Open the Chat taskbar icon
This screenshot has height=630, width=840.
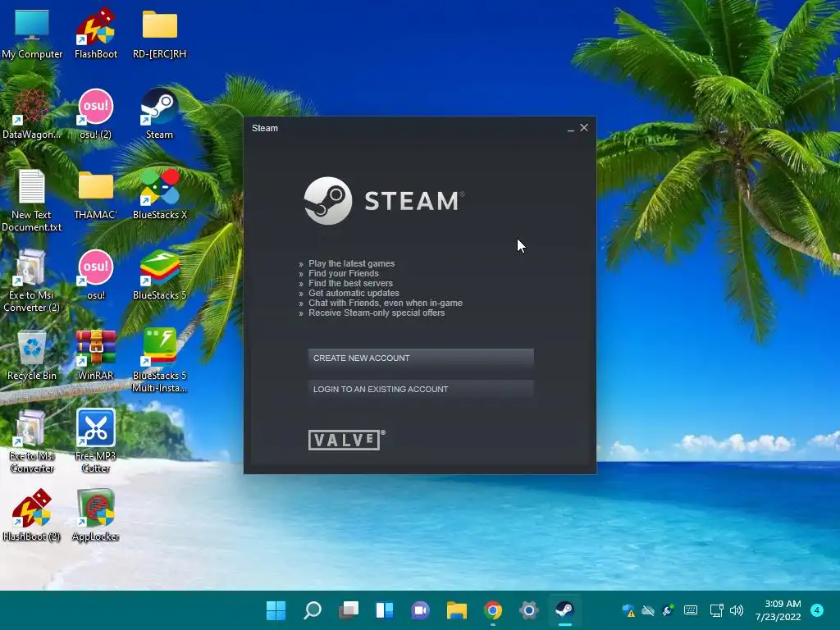(421, 610)
